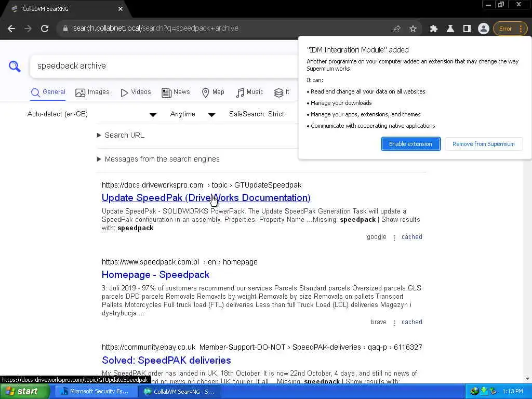Click the community.ebay.co.uk result URL
This screenshot has height=399, width=532.
click(x=262, y=348)
